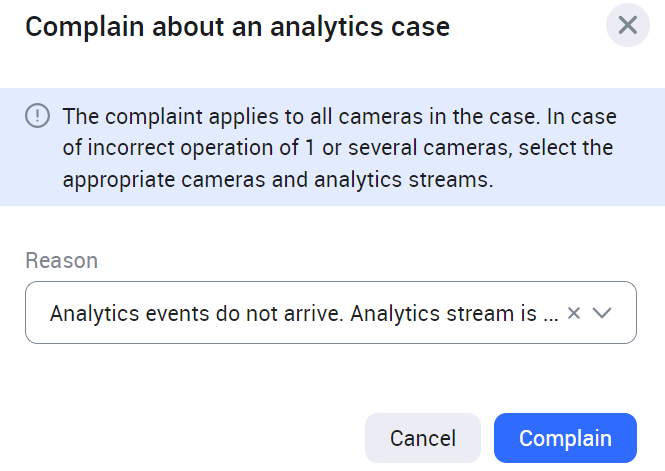Focus the Reason selection field
This screenshot has height=471, width=665.
[x=300, y=313]
